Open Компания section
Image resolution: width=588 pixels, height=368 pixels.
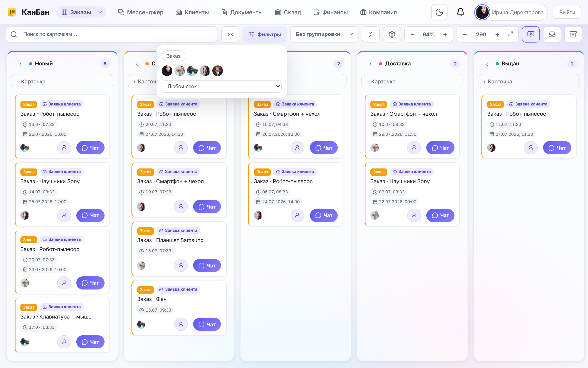coord(379,12)
